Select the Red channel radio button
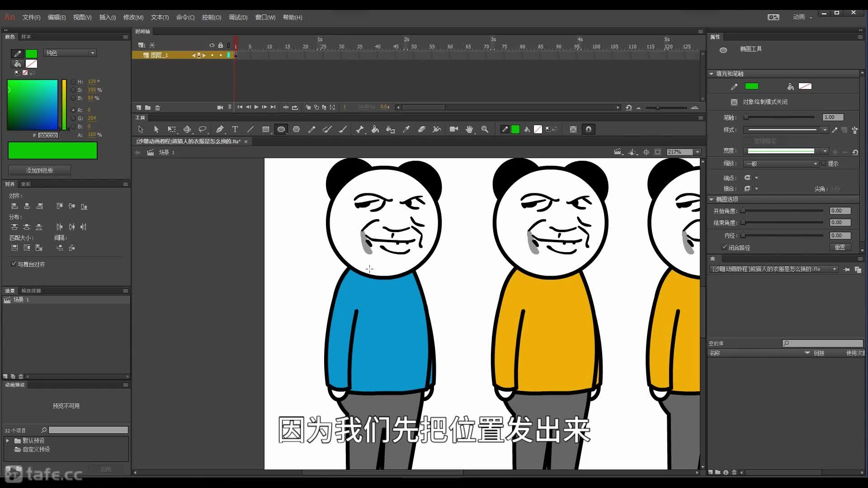This screenshot has width=868, height=488. pyautogui.click(x=73, y=110)
